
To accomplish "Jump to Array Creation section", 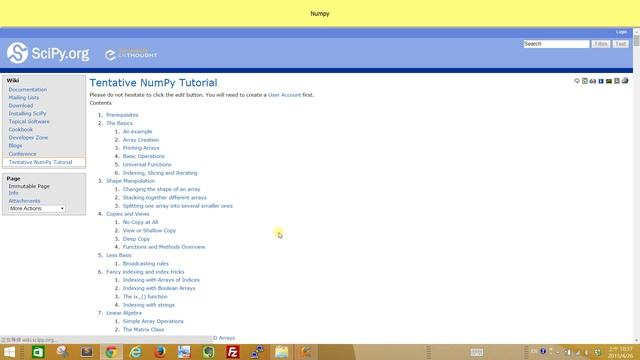I will coord(141,140).
